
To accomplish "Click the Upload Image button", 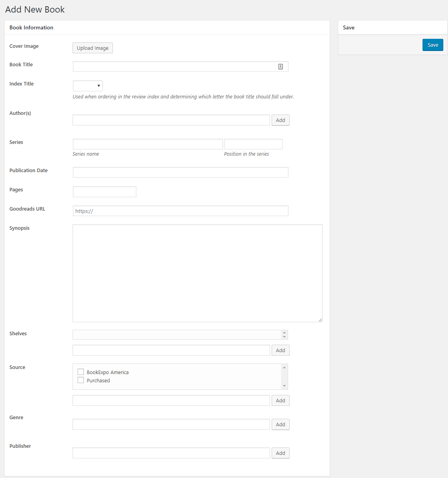I will [93, 48].
